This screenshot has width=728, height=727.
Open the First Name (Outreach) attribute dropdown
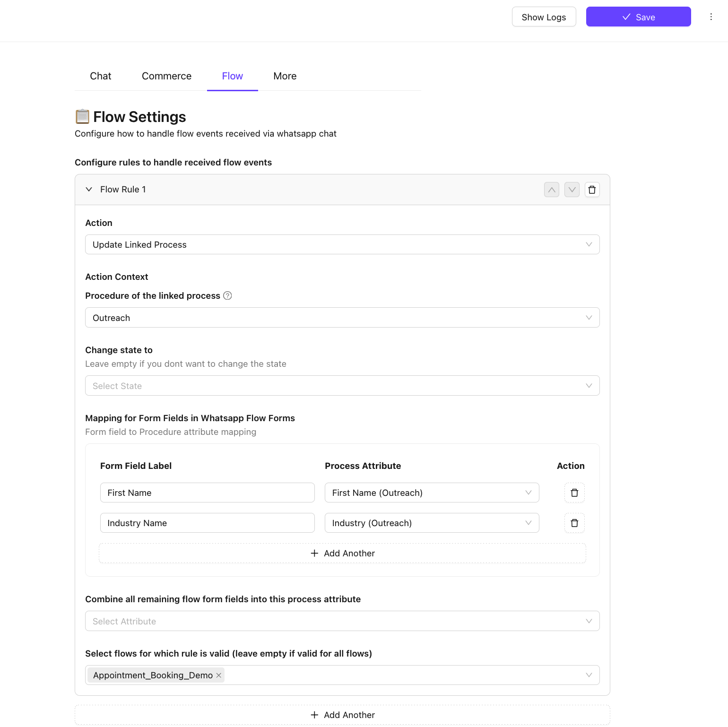[431, 493]
